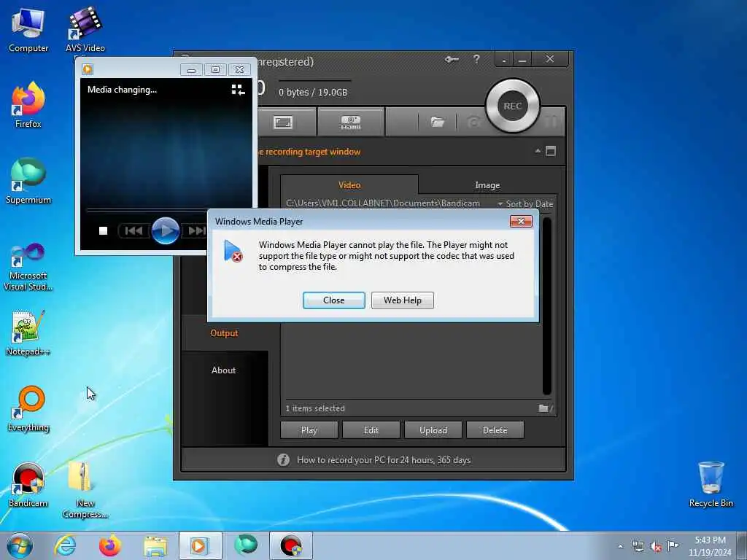Skip to next track in Media Player

coord(196,231)
